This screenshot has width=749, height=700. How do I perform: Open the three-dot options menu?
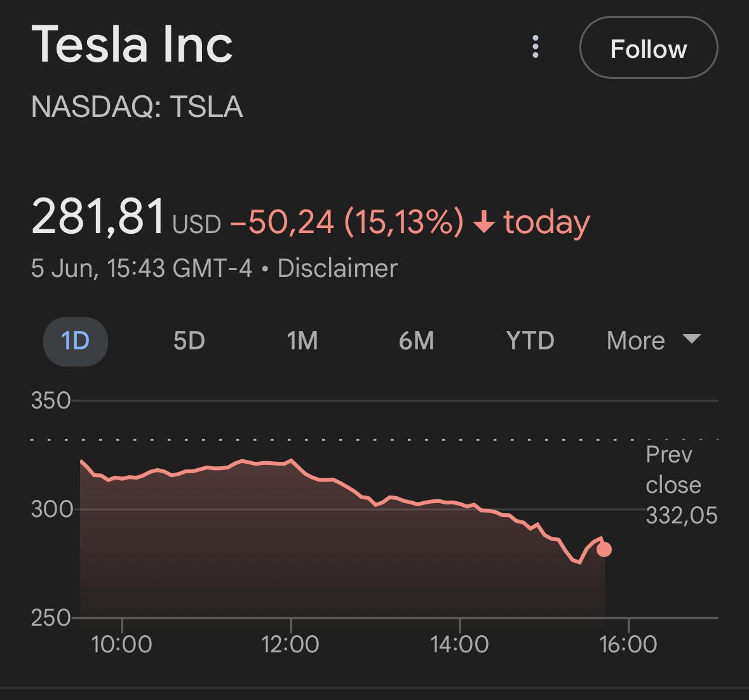tap(536, 47)
